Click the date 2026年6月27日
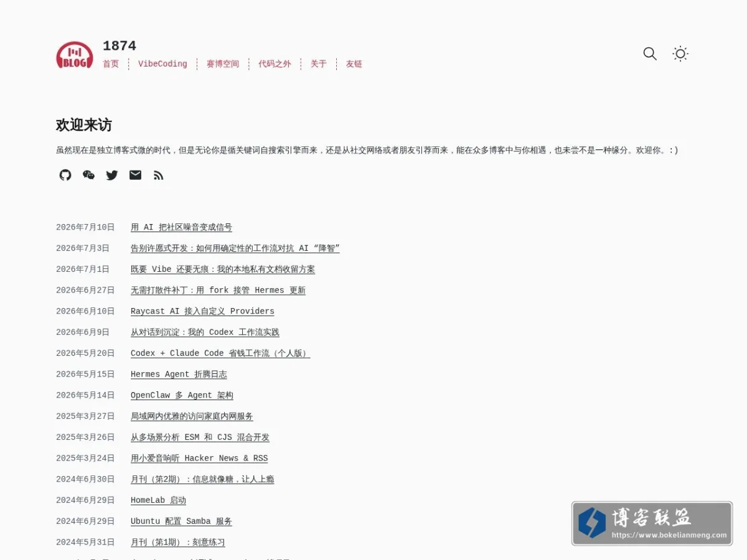The width and height of the screenshot is (747, 560). [85, 290]
